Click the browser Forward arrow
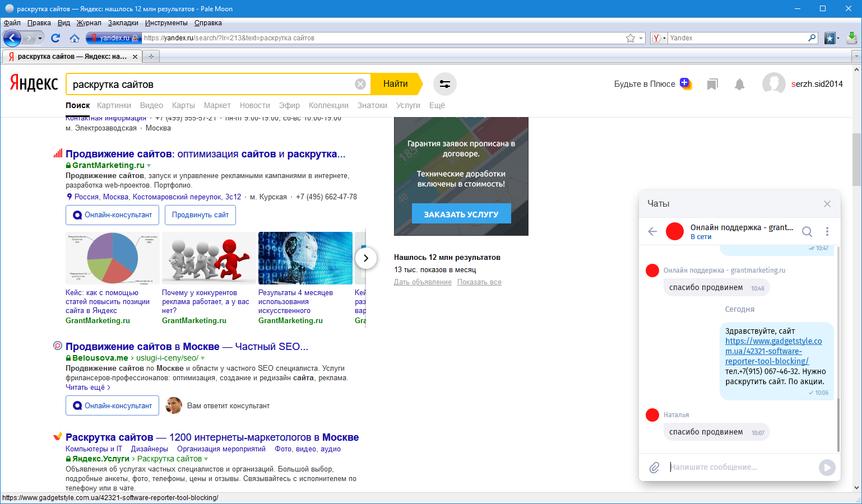Viewport: 862px width, 504px height. (29, 38)
